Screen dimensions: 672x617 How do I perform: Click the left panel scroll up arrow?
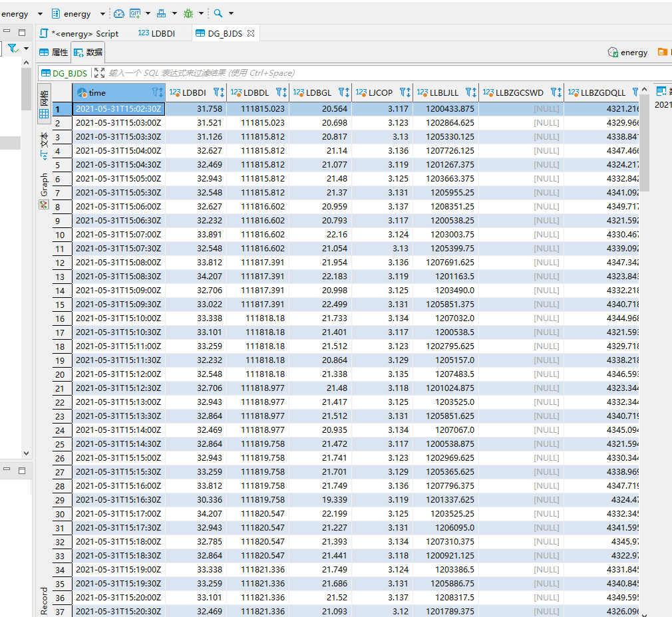click(x=26, y=62)
